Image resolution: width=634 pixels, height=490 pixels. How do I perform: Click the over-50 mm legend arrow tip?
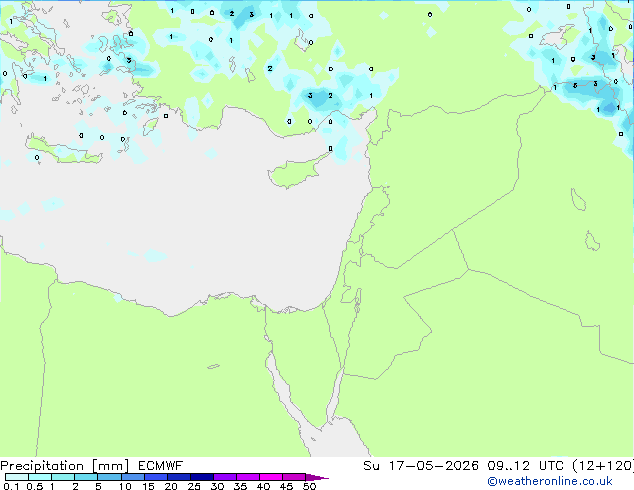[317, 477]
